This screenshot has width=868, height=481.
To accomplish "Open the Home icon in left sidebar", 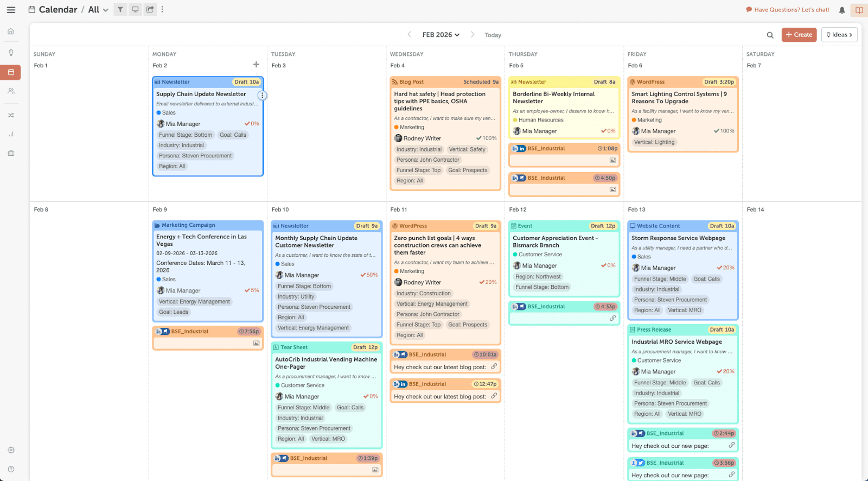I will [x=11, y=31].
